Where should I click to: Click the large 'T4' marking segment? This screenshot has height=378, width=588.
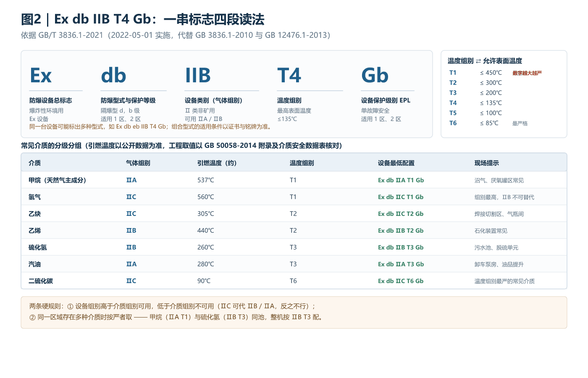pos(289,76)
